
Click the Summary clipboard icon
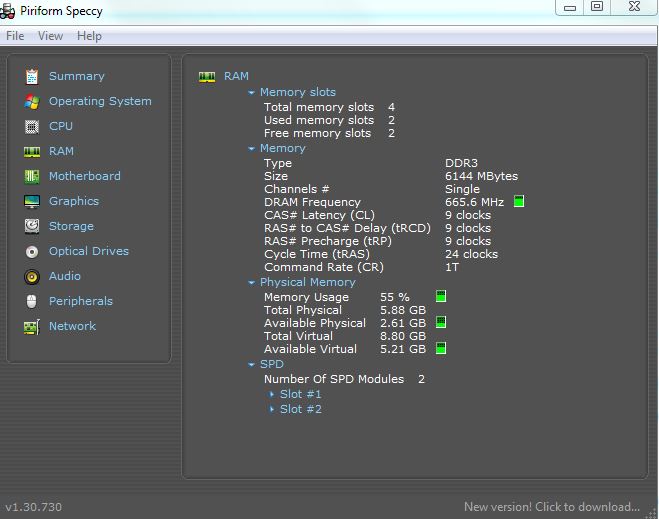32,76
